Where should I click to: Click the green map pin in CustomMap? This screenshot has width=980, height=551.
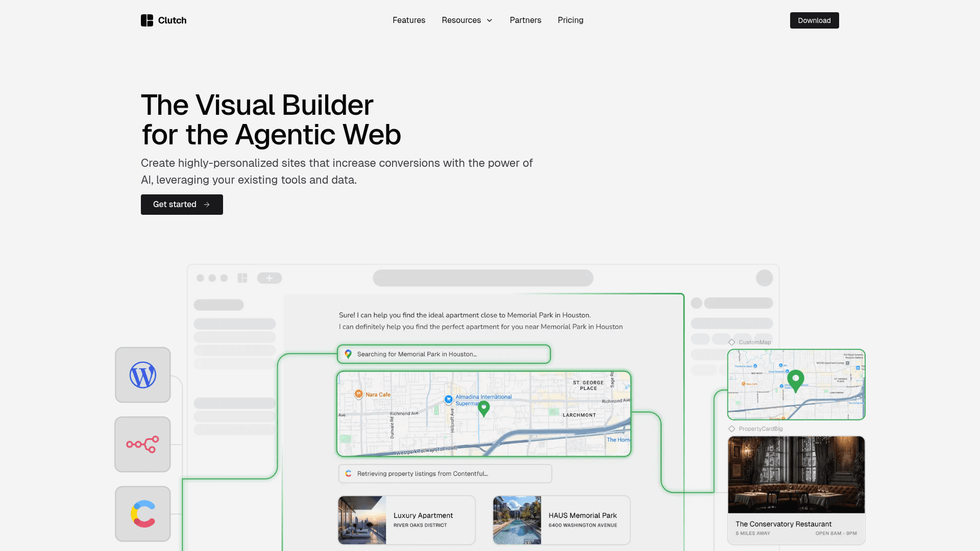[x=796, y=381]
